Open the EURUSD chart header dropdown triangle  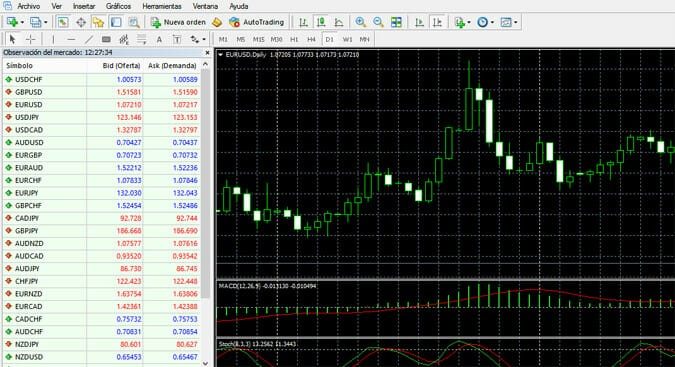[220, 55]
